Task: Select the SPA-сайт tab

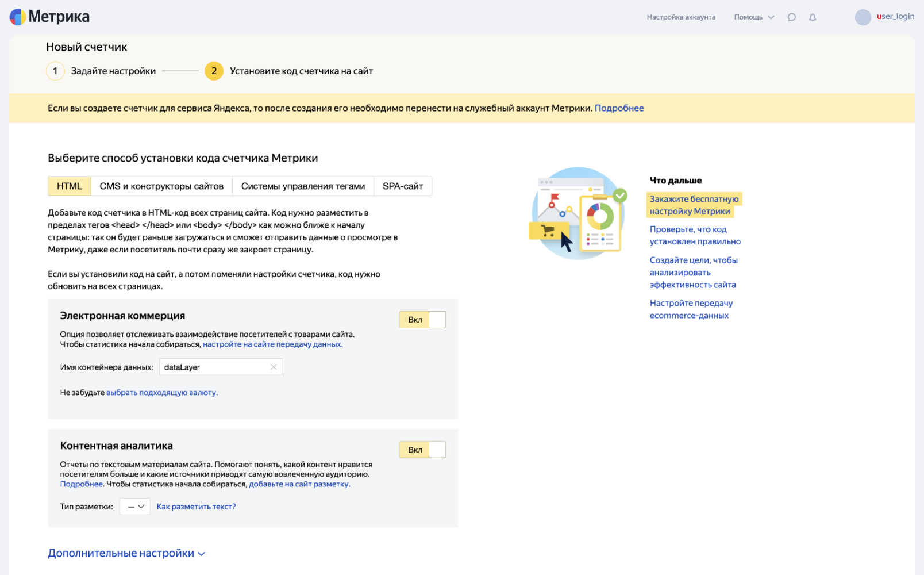Action: (403, 186)
